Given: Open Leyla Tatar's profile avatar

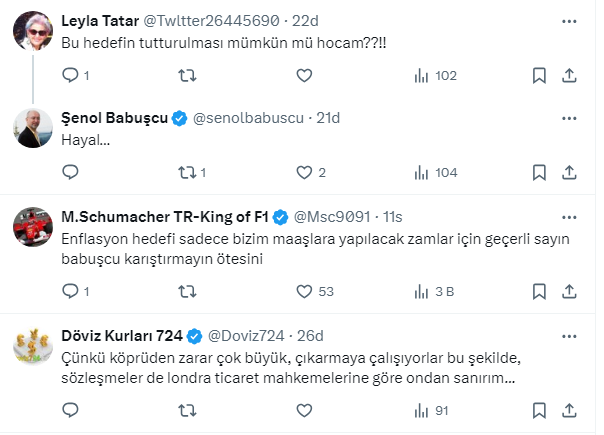Looking at the screenshot, I should 33,32.
